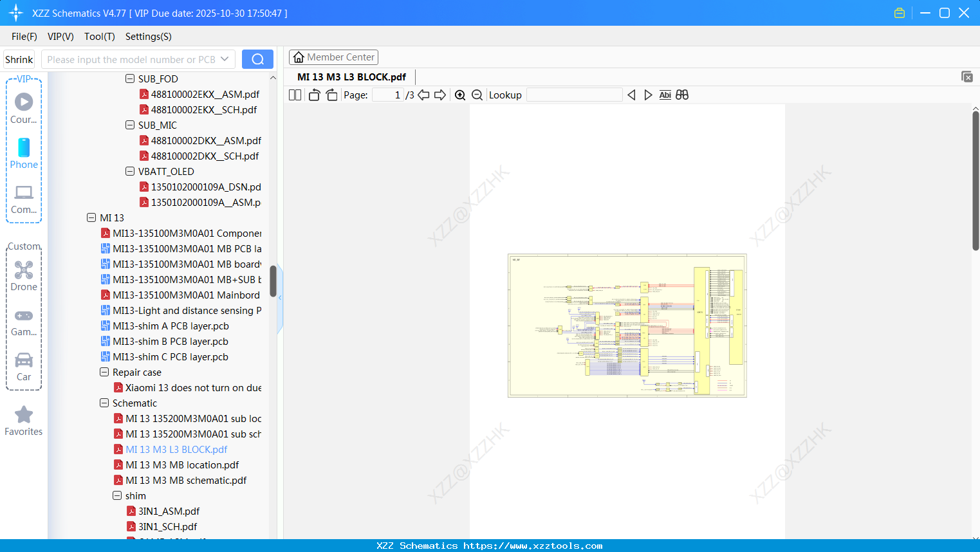This screenshot has height=552, width=980.
Task: Open 488100002DKX__SCH.pdf
Action: pos(205,156)
